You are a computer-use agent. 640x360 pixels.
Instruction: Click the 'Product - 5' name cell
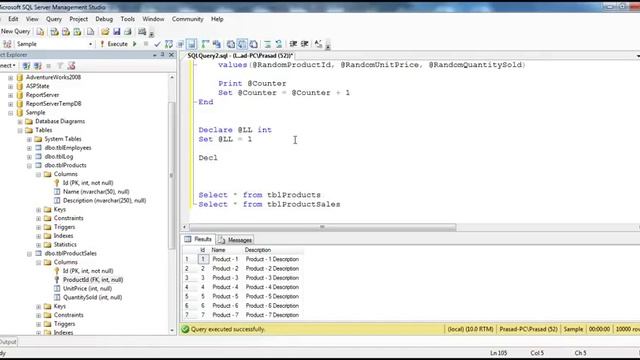click(225, 296)
